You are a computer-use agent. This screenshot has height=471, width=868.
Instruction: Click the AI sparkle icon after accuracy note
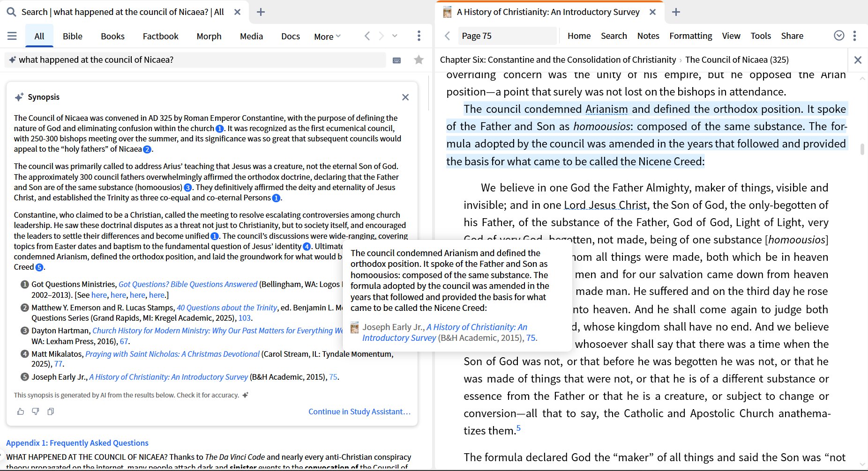[x=245, y=395]
